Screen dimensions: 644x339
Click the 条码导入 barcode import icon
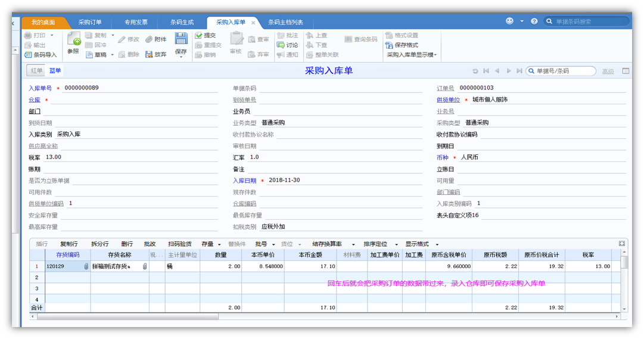tap(28, 55)
